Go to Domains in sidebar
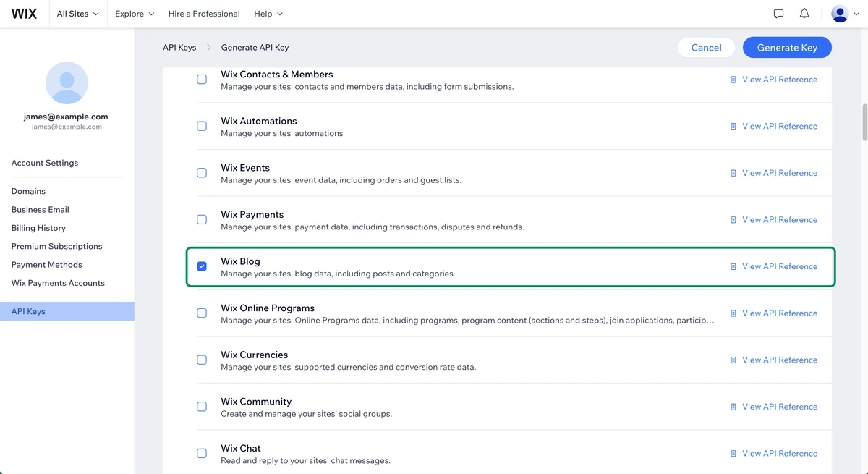This screenshot has height=474, width=868. pos(28,191)
